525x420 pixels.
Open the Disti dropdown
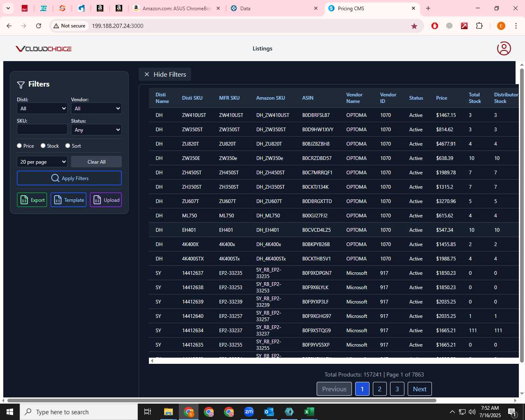point(42,108)
